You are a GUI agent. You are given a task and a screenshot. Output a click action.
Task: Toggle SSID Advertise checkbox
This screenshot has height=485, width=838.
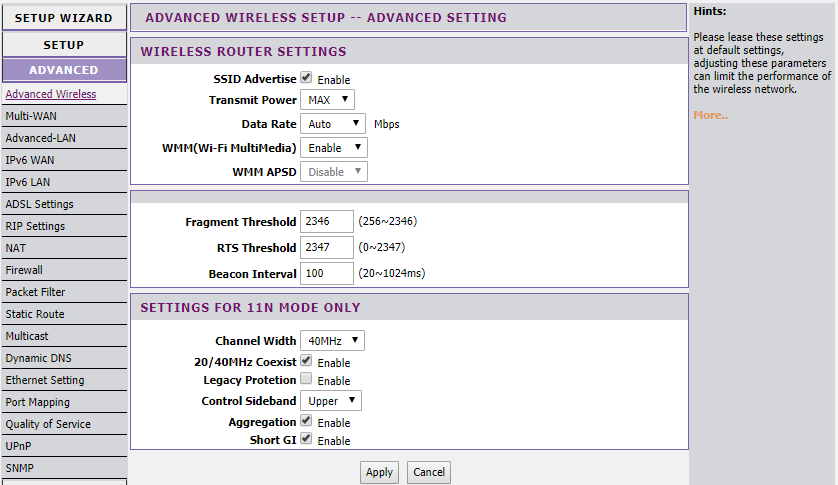click(x=306, y=78)
